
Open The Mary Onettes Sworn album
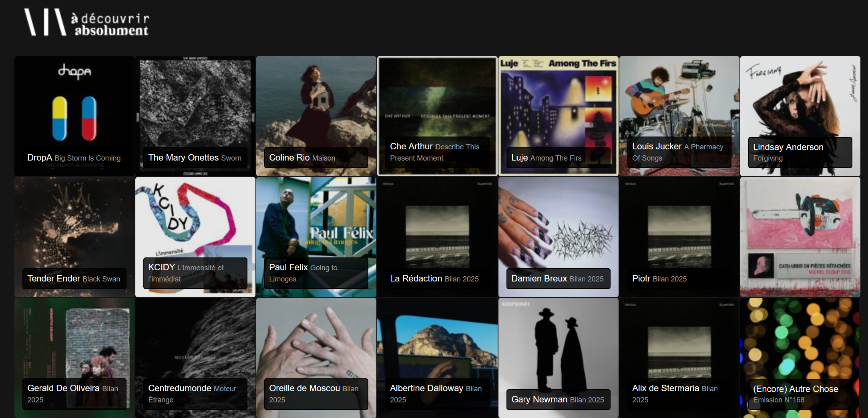pos(195,116)
